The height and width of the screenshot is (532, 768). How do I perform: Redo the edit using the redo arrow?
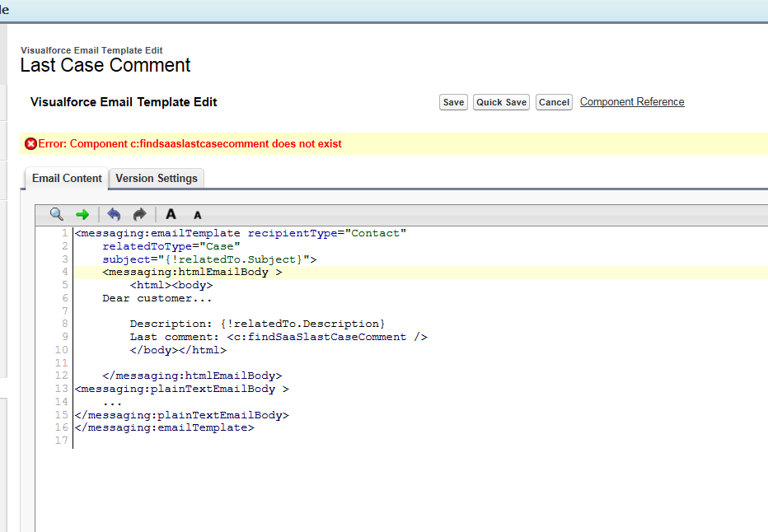point(140,214)
